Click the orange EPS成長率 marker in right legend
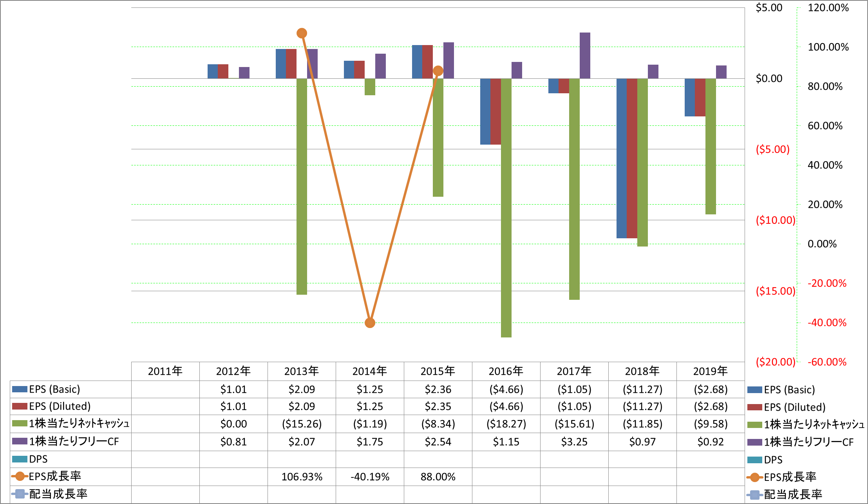The image size is (868, 504). 755,477
